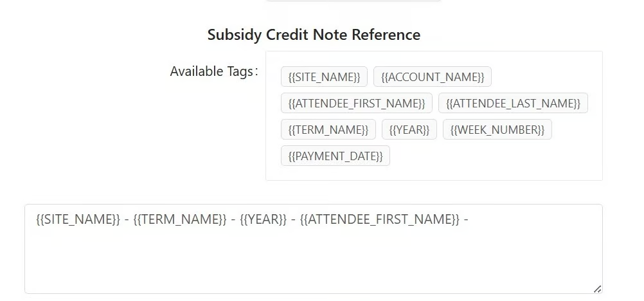Click the blank lower area of the textarea
Image resolution: width=644 pixels, height=301 pixels.
(313, 267)
